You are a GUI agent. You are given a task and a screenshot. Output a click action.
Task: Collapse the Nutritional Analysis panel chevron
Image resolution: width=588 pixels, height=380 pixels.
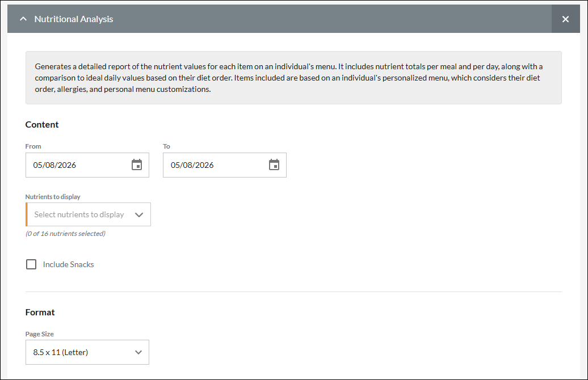point(23,19)
